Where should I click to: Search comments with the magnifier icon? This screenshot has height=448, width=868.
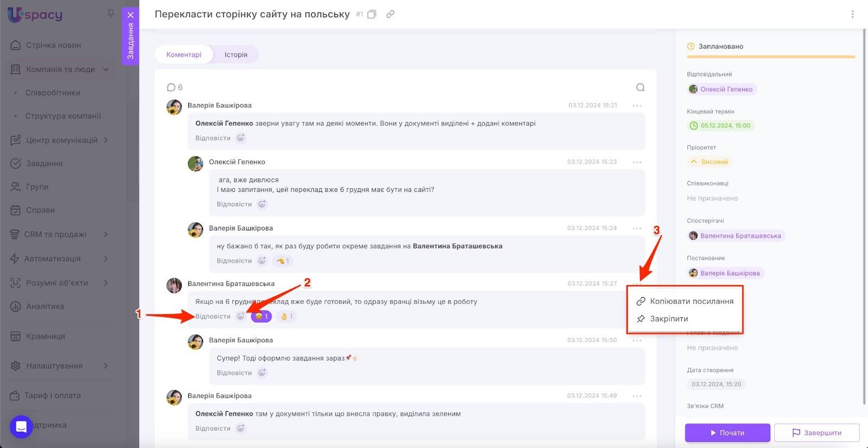coord(640,87)
